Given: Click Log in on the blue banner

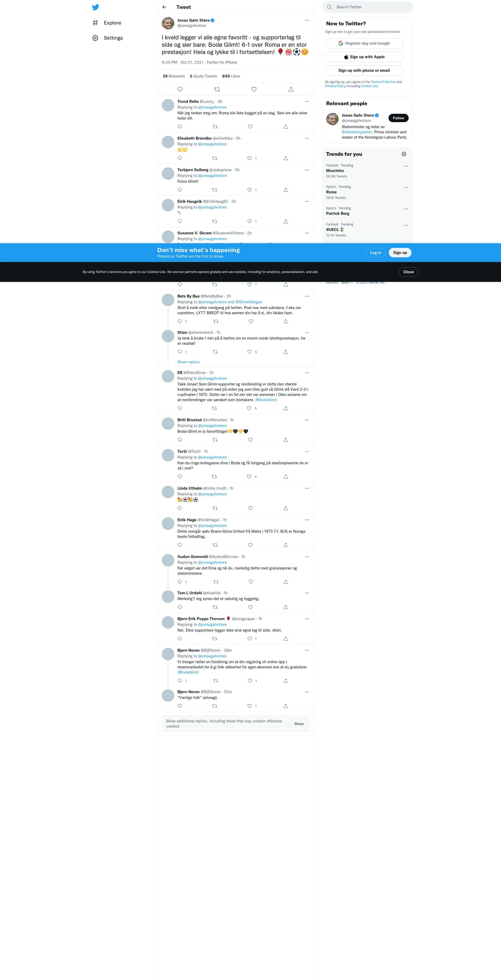Looking at the screenshot, I should tap(375, 253).
